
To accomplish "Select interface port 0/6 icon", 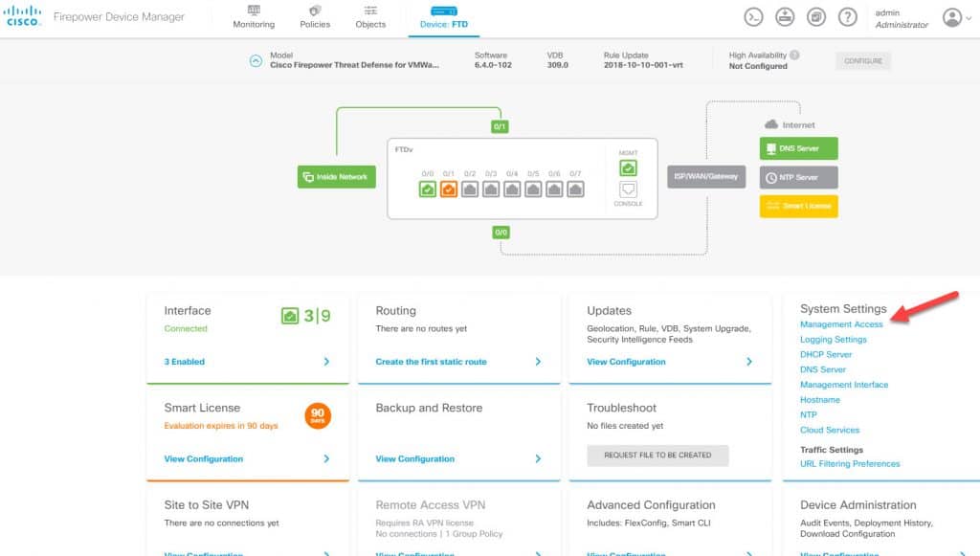I will [x=554, y=189].
